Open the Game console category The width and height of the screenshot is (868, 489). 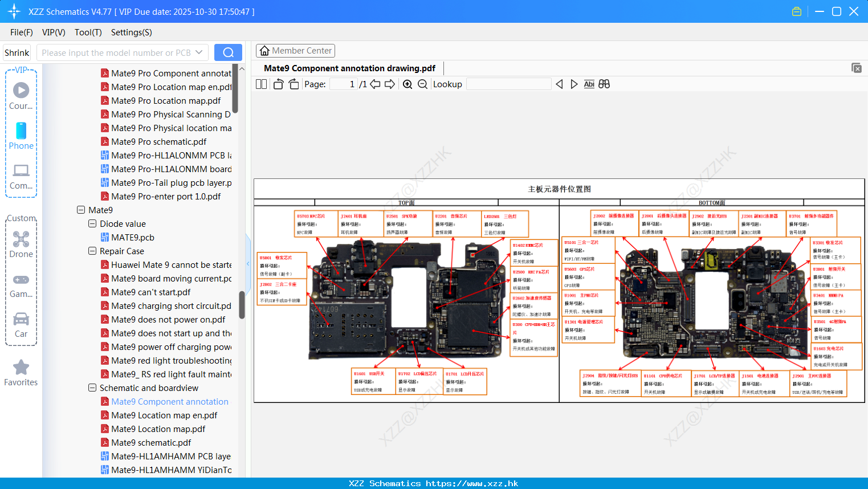tap(21, 279)
